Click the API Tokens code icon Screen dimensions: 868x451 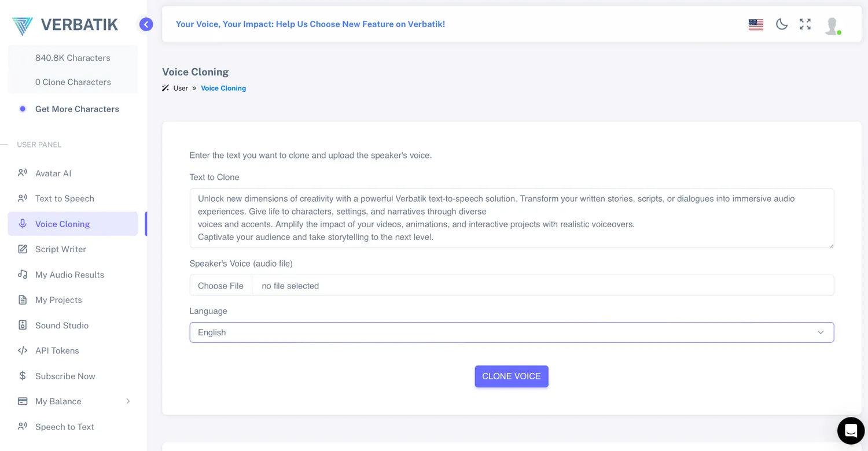pyautogui.click(x=23, y=350)
